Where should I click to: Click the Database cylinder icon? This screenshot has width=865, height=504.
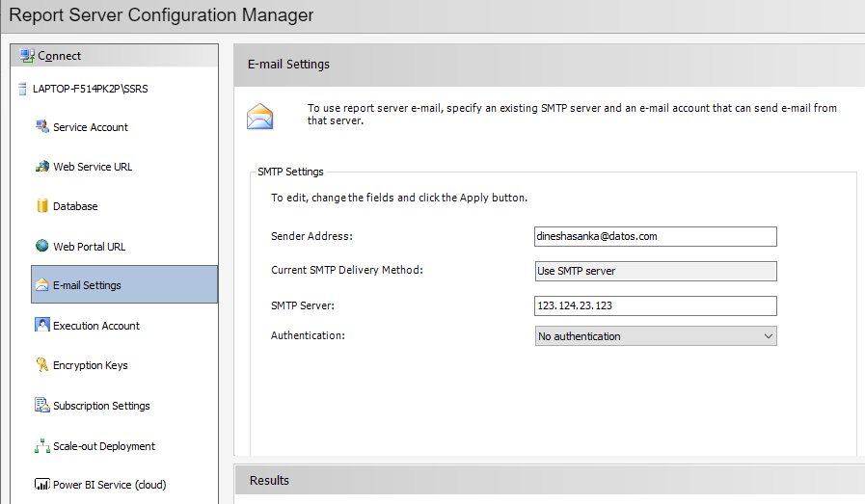coord(42,206)
